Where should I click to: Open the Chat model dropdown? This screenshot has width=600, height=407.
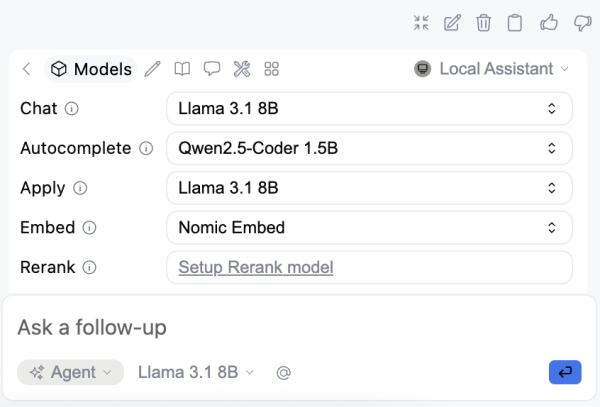point(369,108)
